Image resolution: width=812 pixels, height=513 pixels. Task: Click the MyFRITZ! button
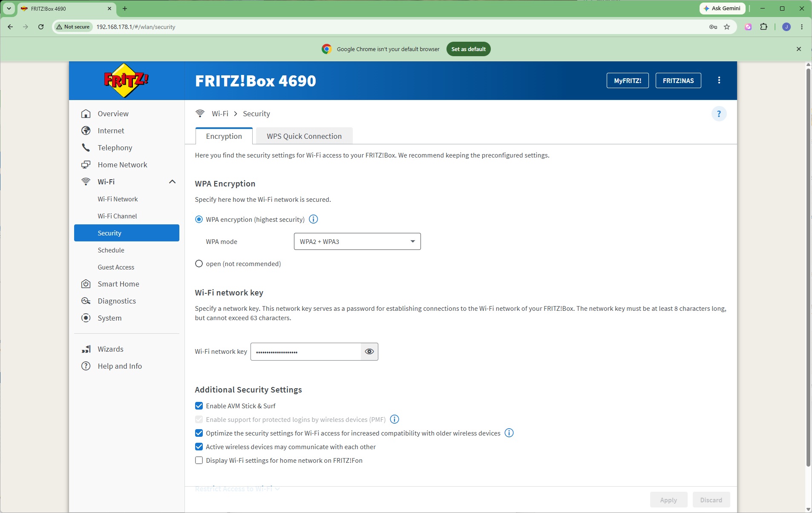click(627, 80)
